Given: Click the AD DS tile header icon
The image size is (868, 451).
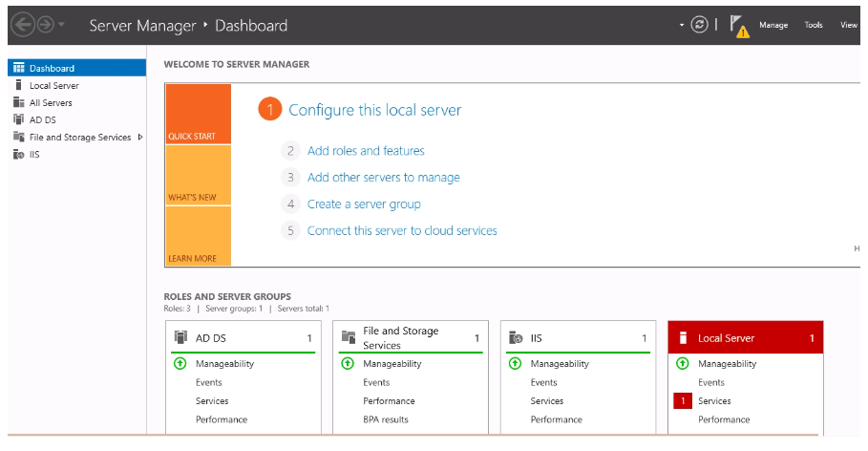Looking at the screenshot, I should (x=180, y=337).
